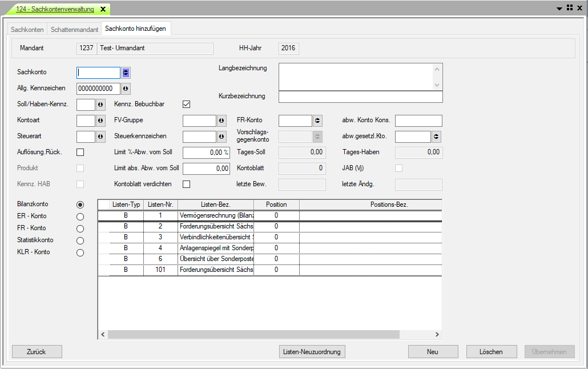Switch to the Schattenmandant tab
Image resolution: width=588 pixels, height=369 pixels.
point(74,29)
